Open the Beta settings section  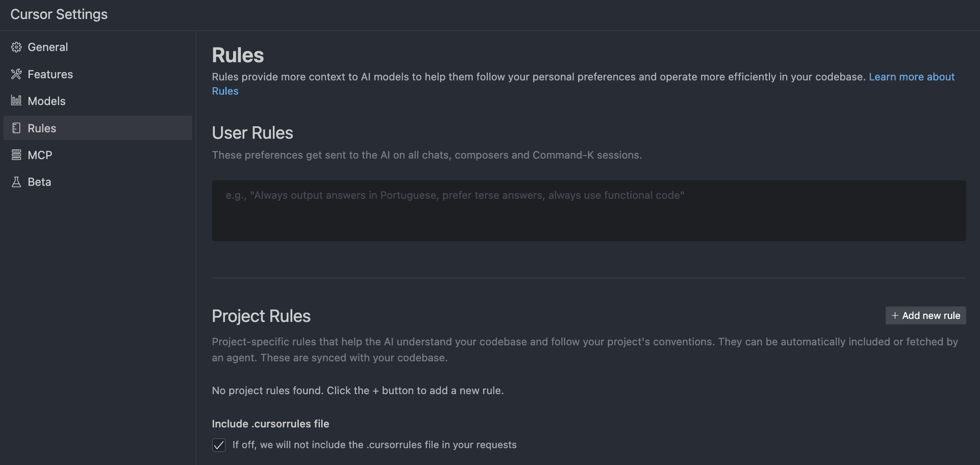pyautogui.click(x=39, y=182)
